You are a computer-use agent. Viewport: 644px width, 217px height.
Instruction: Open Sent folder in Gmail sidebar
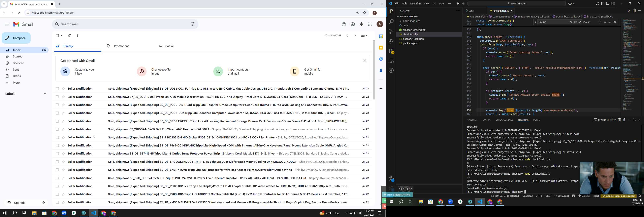pos(16,70)
